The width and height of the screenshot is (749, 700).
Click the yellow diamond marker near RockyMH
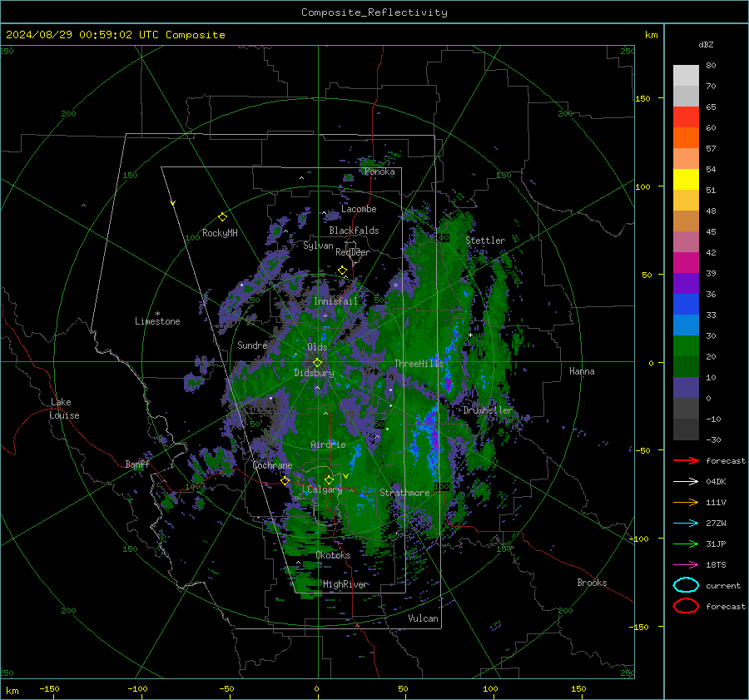(222, 217)
